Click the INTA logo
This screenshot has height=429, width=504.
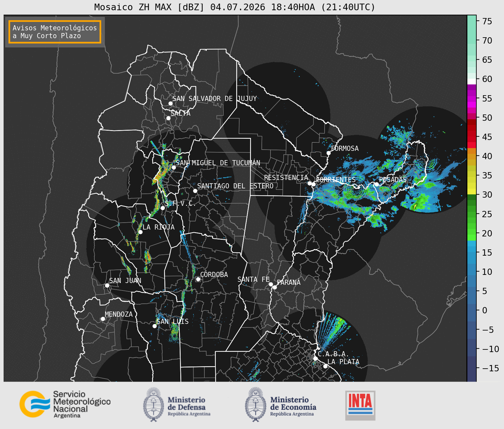pyautogui.click(x=360, y=405)
